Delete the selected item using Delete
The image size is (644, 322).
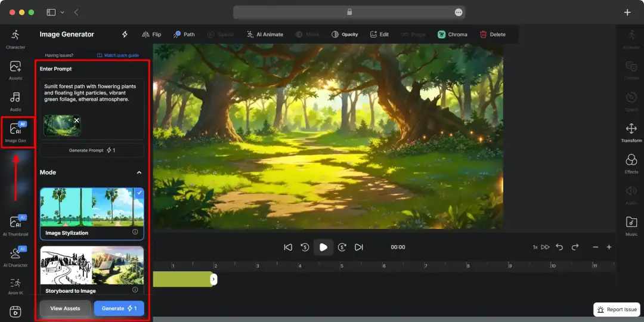click(x=493, y=35)
